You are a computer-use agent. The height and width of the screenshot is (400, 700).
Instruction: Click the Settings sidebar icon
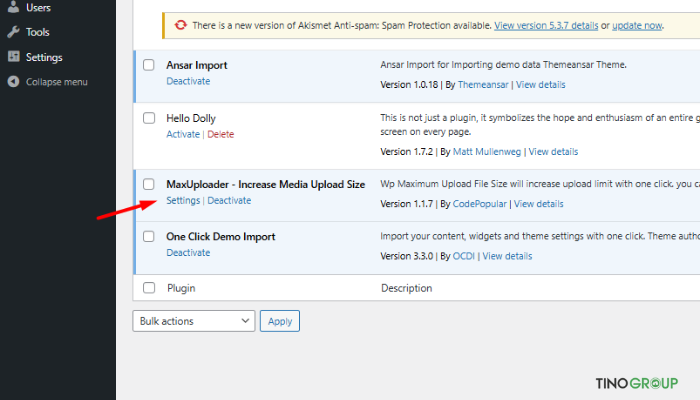point(13,57)
